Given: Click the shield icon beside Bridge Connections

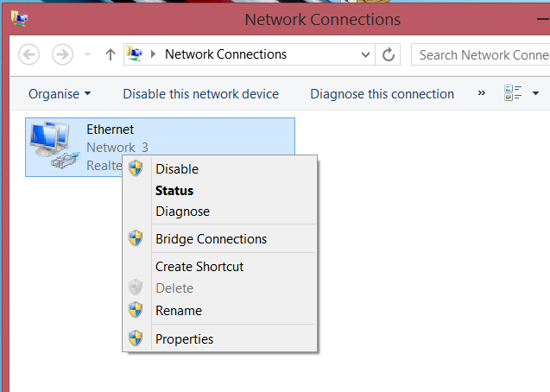Looking at the screenshot, I should click(x=136, y=238).
